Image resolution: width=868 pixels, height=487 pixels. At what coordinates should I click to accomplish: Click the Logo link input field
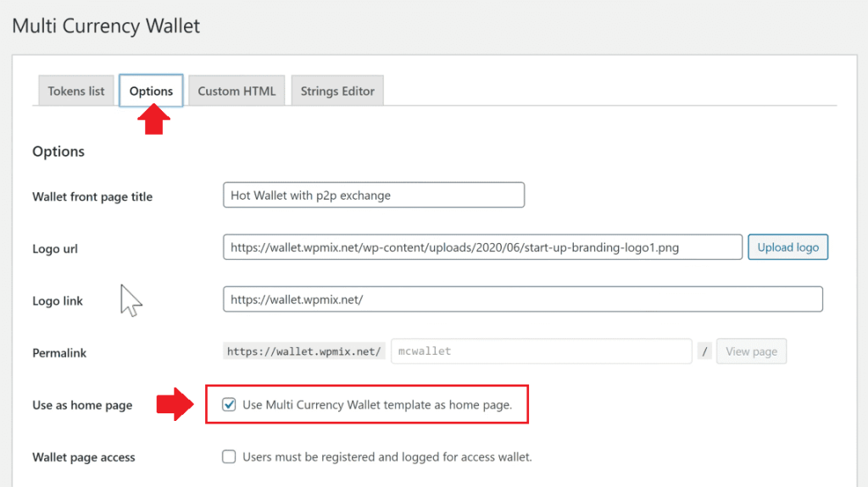tap(522, 299)
